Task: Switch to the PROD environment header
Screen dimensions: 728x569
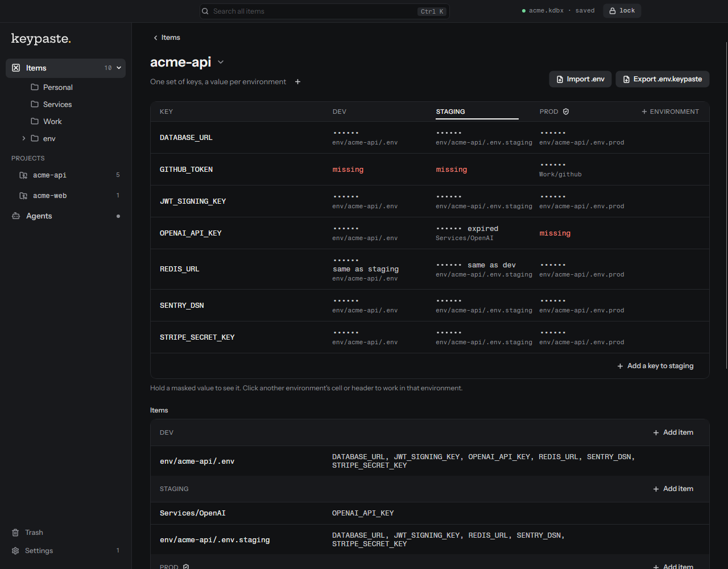Action: 549,112
